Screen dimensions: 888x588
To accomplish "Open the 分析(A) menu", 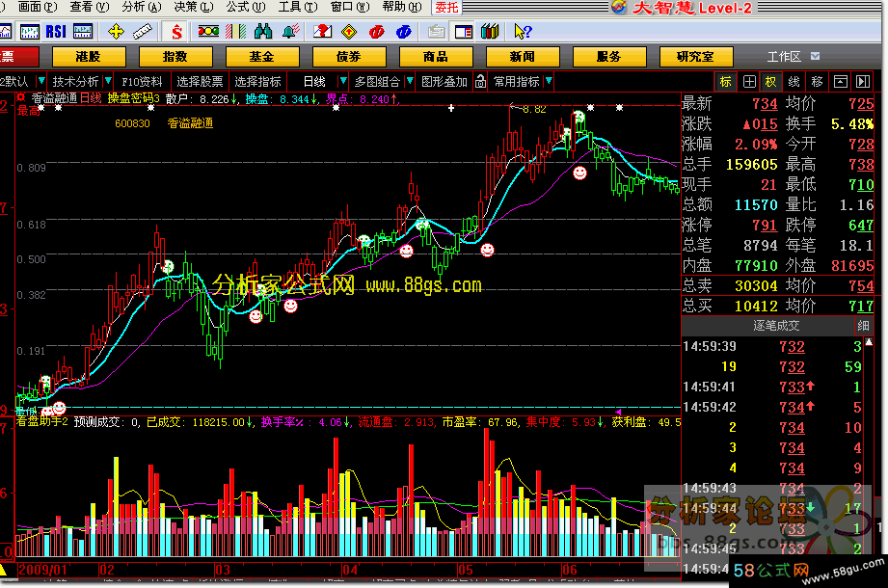I will (x=142, y=7).
